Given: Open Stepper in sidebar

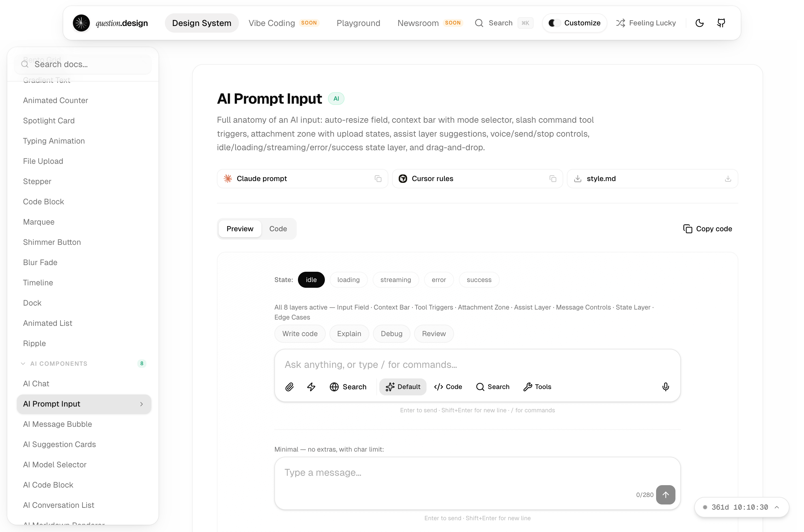Looking at the screenshot, I should click(84, 182).
